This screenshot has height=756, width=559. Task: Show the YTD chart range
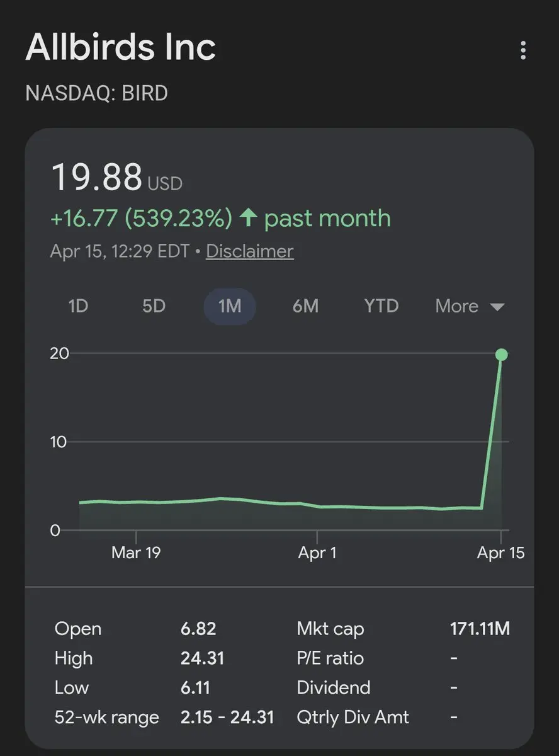[381, 306]
